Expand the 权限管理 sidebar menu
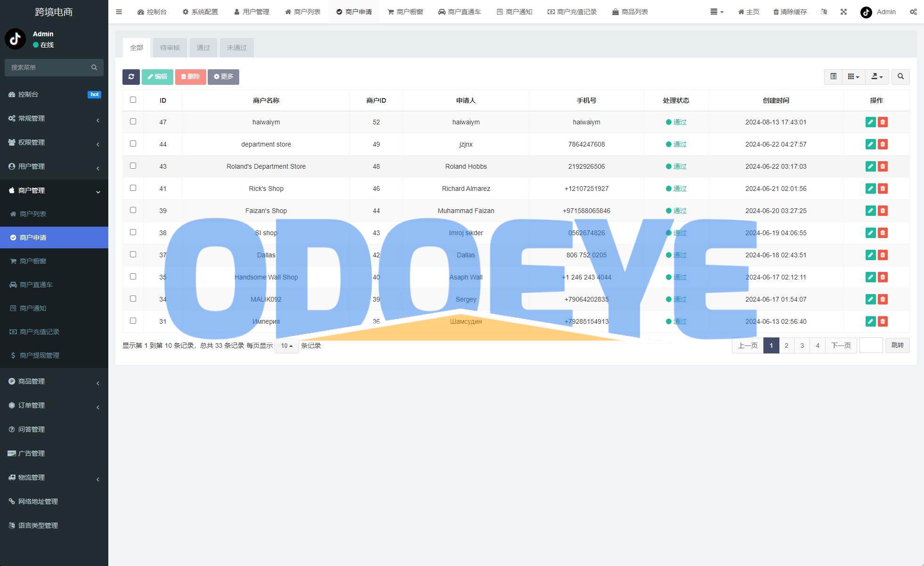The image size is (924, 566). (54, 142)
